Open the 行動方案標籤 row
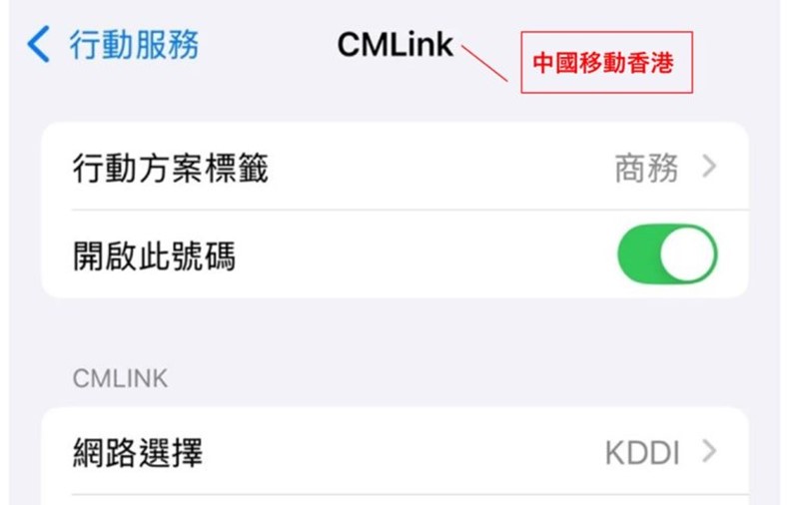The width and height of the screenshot is (812, 505). (x=396, y=167)
